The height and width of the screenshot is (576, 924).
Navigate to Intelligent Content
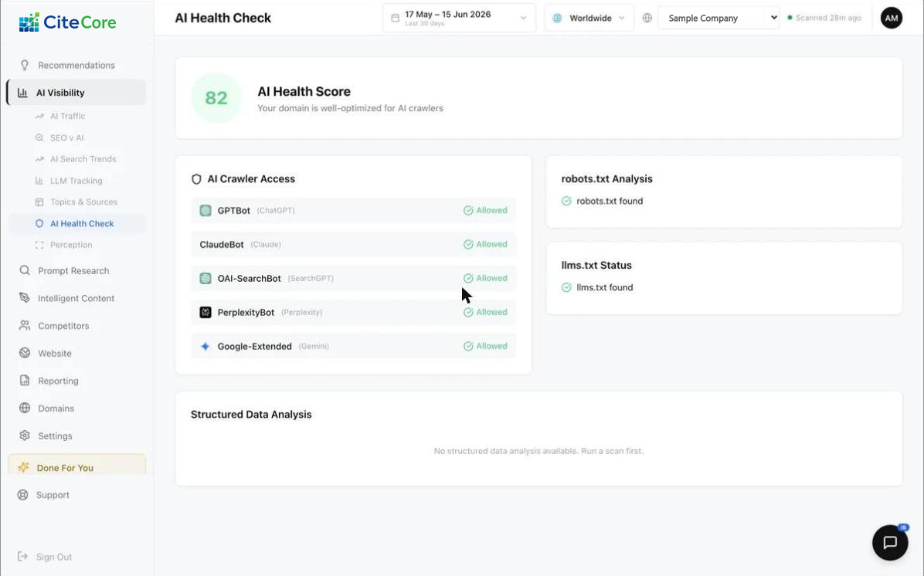point(76,298)
